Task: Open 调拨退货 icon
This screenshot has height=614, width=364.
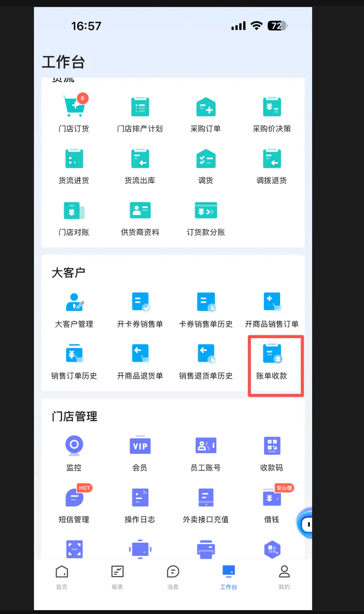Action: tap(272, 158)
